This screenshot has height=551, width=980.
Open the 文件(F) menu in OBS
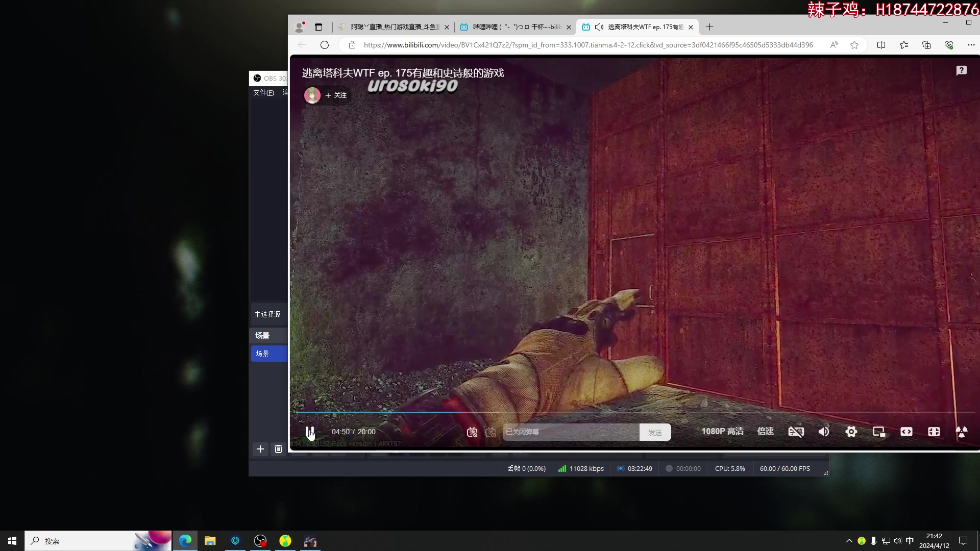(x=263, y=93)
